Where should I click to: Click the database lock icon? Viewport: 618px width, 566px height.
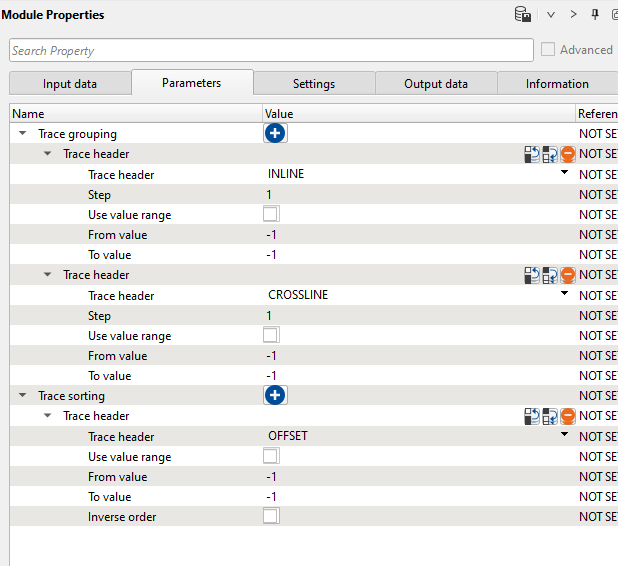(x=522, y=15)
